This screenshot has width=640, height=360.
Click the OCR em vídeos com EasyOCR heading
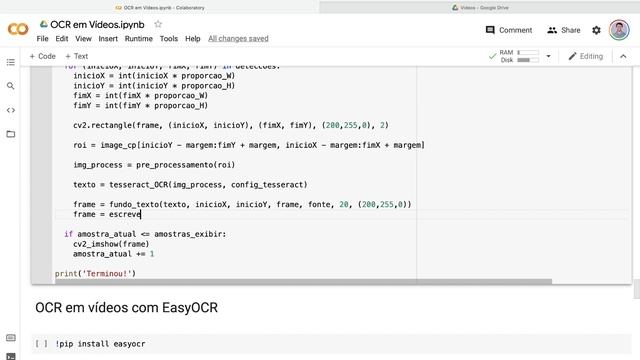[127, 307]
